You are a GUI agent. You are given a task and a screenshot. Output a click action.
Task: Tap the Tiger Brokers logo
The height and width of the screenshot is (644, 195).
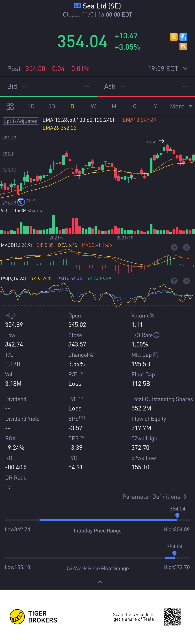(x=34, y=617)
